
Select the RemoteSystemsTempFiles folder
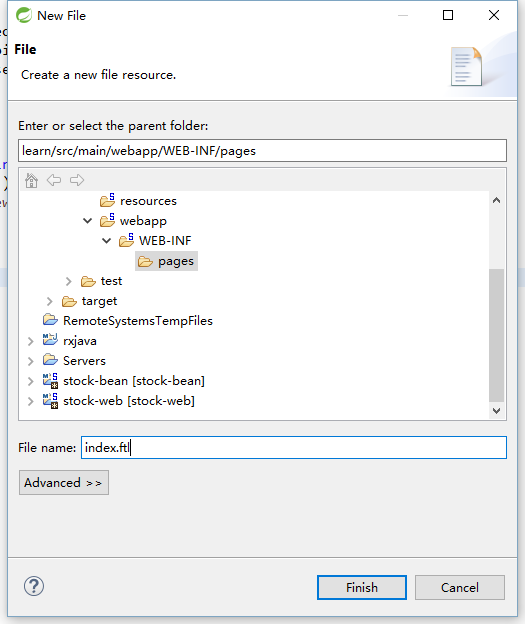[x=128, y=321]
